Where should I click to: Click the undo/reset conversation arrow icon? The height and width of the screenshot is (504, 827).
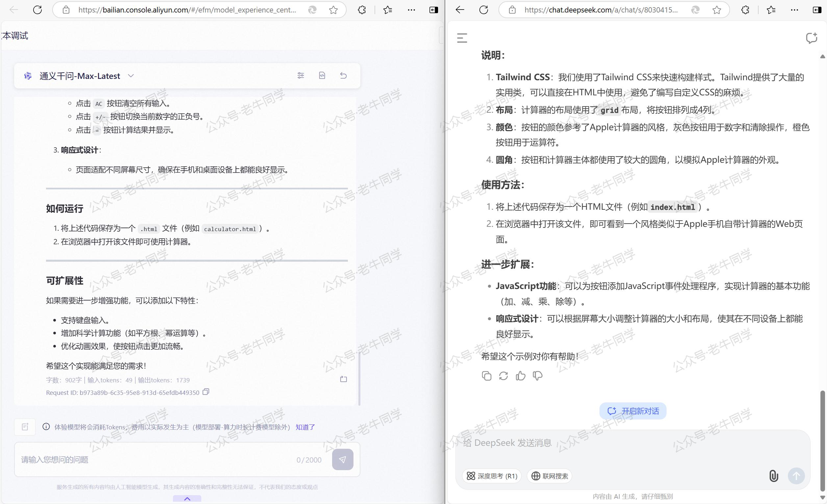point(343,76)
